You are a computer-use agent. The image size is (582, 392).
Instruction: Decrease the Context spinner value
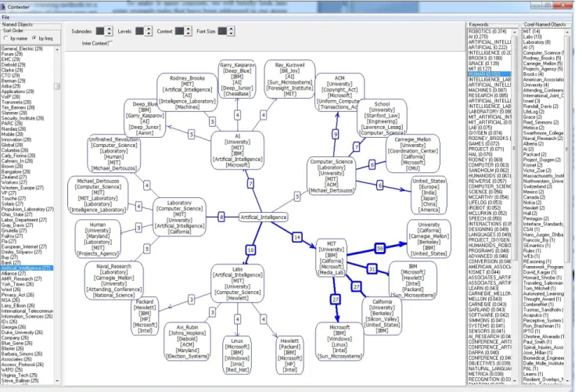coord(189,34)
